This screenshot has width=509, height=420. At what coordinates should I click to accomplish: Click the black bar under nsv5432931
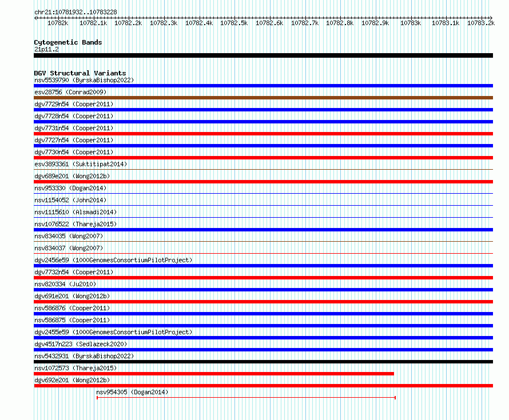click(x=263, y=362)
